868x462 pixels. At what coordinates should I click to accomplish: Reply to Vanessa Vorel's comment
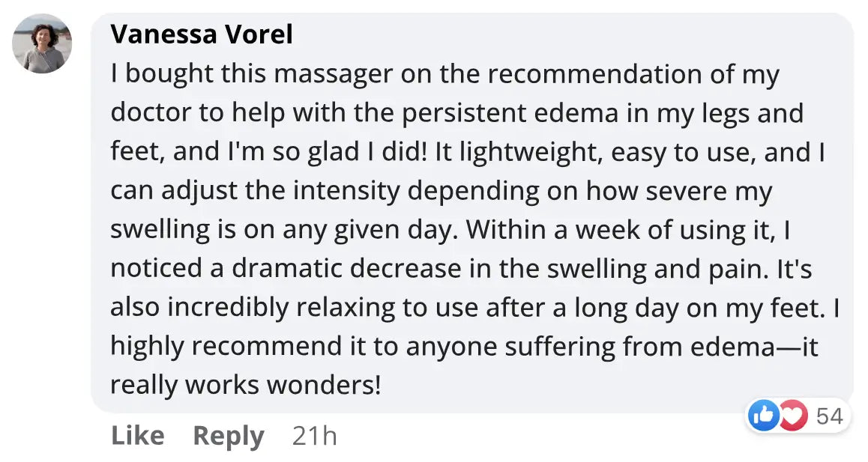pyautogui.click(x=229, y=435)
